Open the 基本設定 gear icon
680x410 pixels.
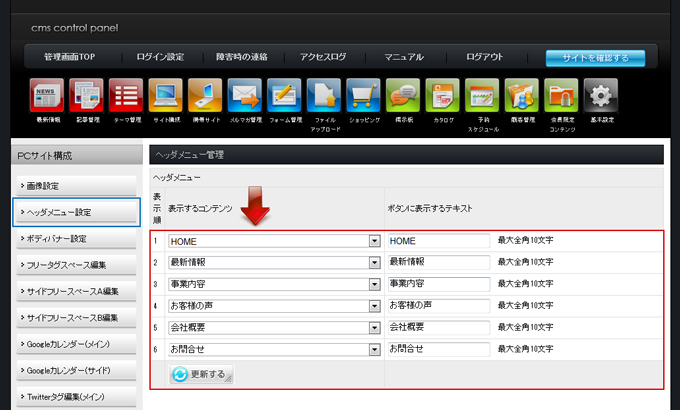click(x=600, y=96)
